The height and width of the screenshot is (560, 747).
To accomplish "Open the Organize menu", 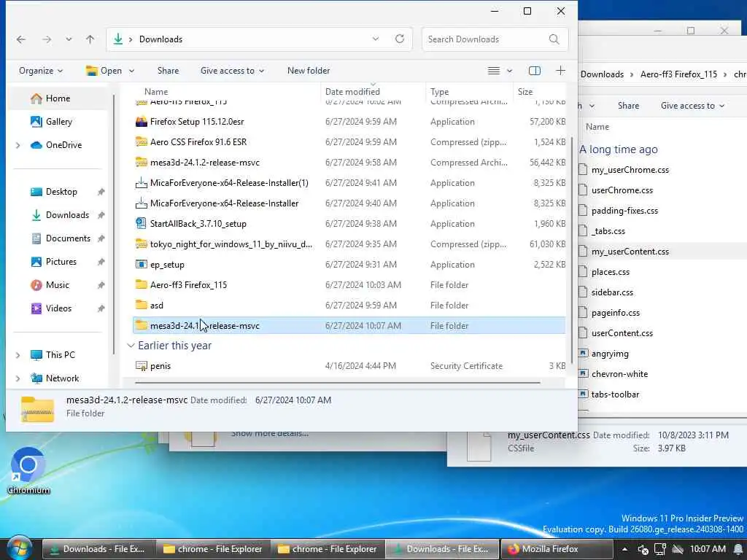I will click(41, 71).
